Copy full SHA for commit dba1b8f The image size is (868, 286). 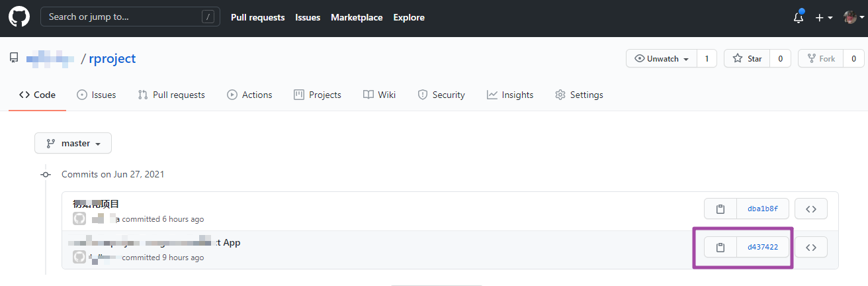tap(720, 209)
